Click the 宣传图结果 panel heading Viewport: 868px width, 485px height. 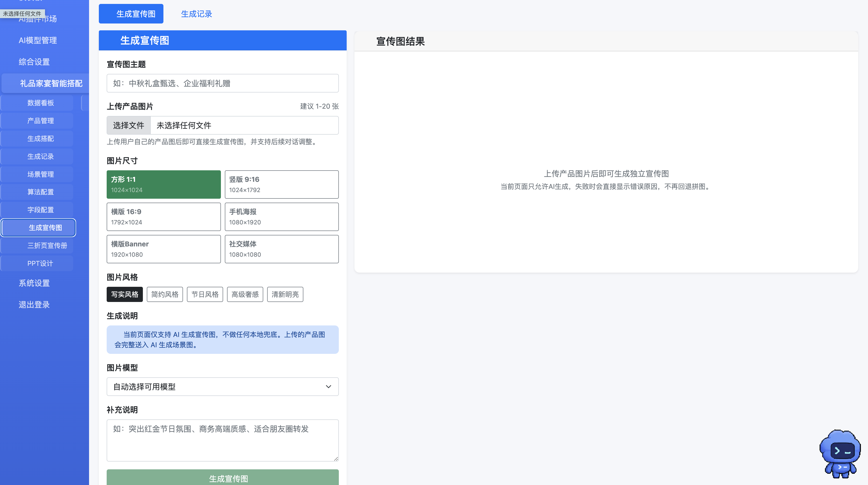[400, 41]
